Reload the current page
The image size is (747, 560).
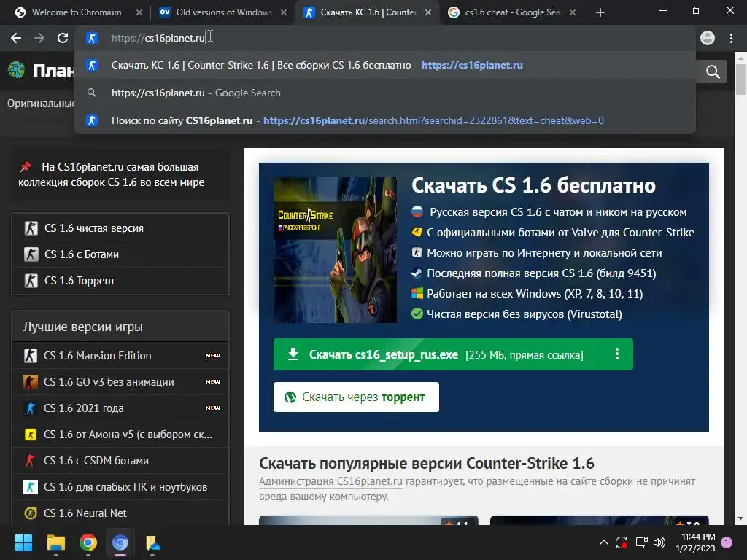coord(63,38)
